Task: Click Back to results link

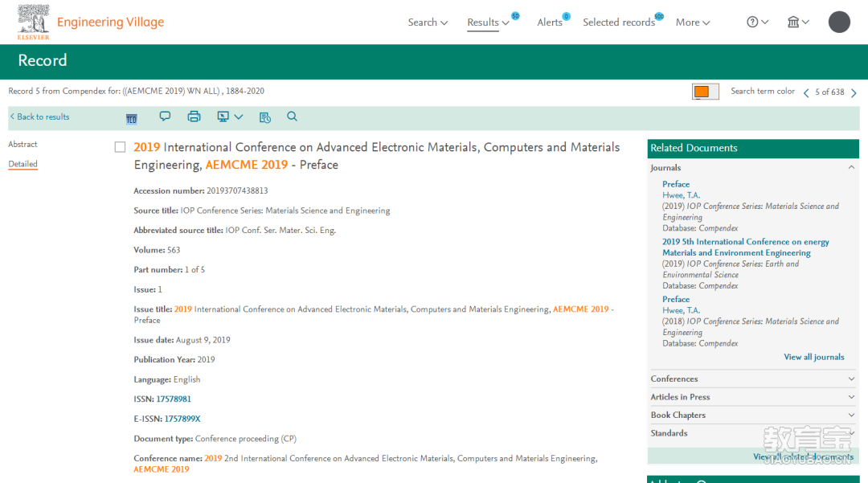Action: pyautogui.click(x=40, y=117)
